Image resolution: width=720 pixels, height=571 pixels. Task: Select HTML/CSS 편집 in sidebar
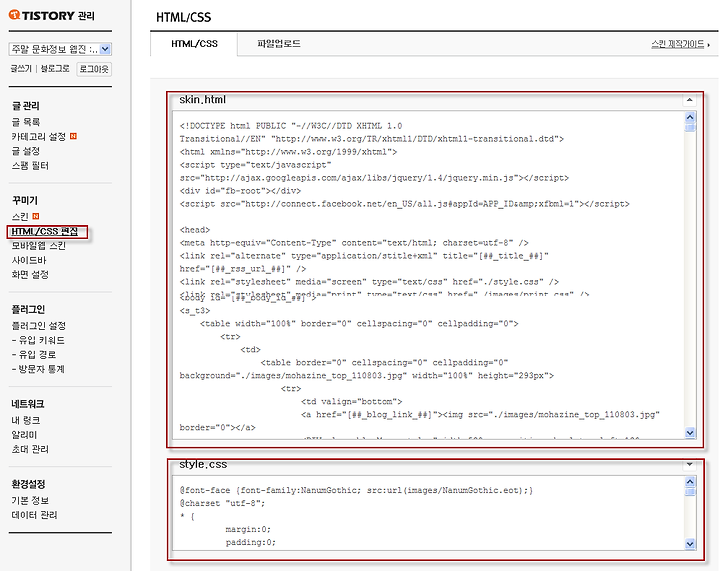pos(45,231)
